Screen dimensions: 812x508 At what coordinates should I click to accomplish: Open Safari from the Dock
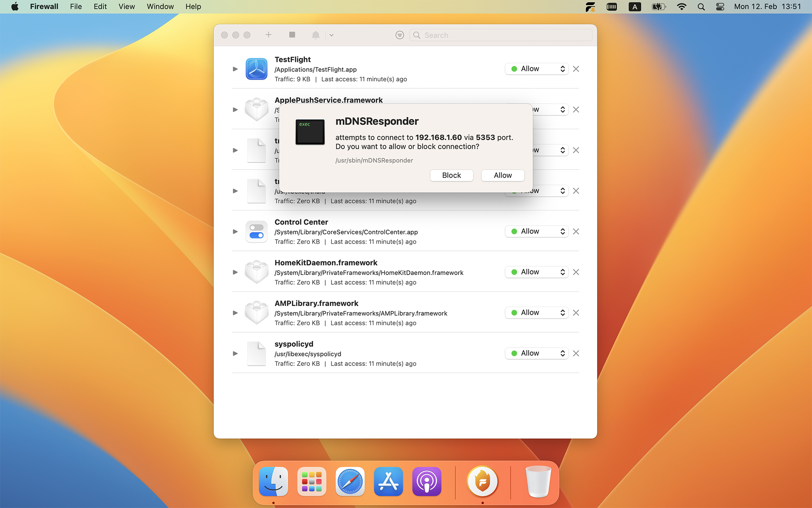tap(350, 481)
